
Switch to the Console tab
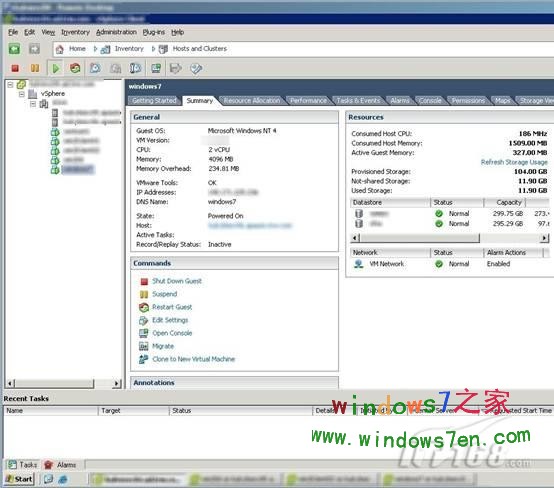tap(430, 101)
